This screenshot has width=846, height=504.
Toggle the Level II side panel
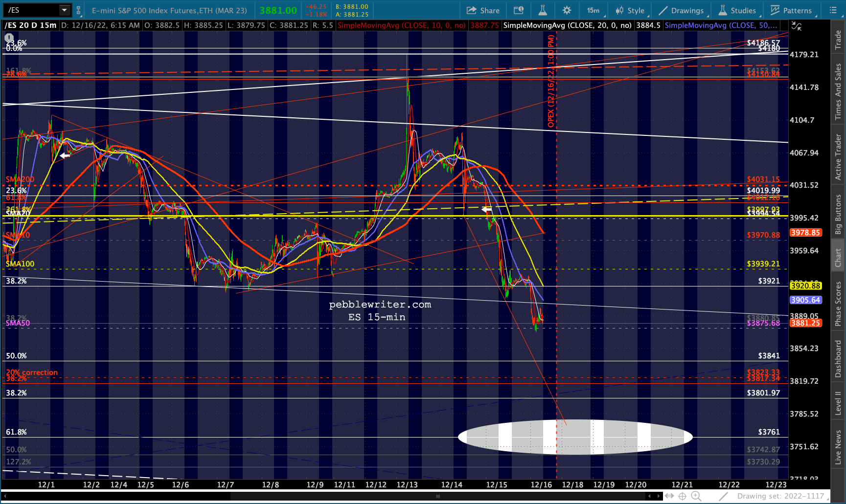[838, 402]
